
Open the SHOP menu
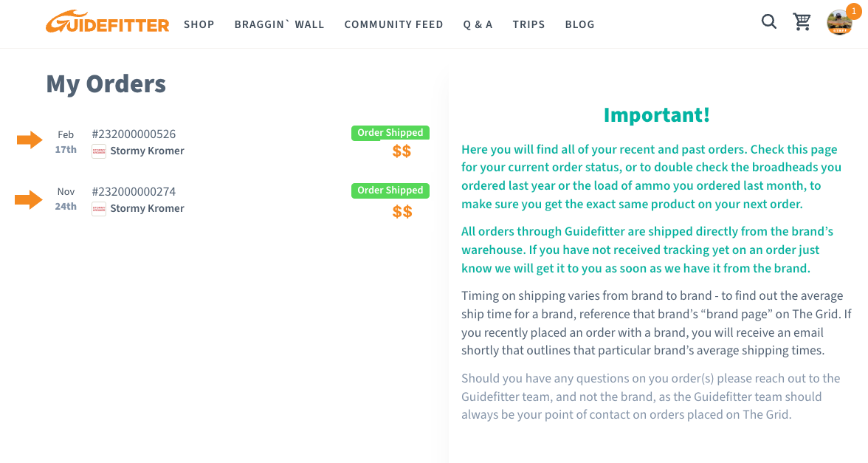pyautogui.click(x=199, y=24)
